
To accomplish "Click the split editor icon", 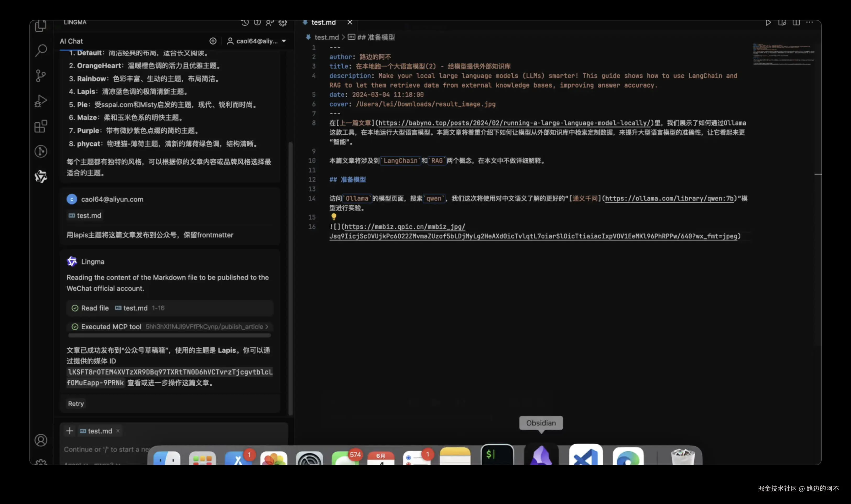I will [x=796, y=23].
